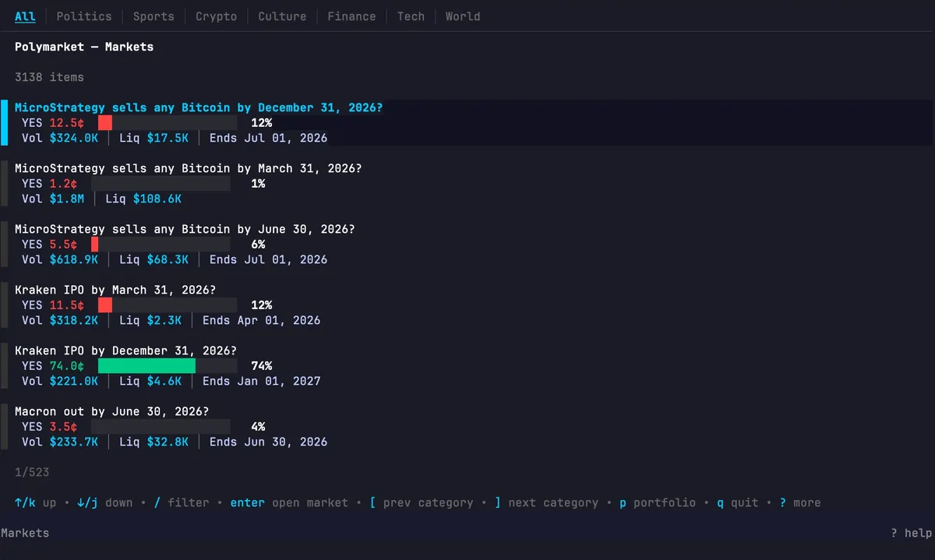The image size is (935, 560).
Task: Switch to the Politics category tab
Action: tap(84, 16)
